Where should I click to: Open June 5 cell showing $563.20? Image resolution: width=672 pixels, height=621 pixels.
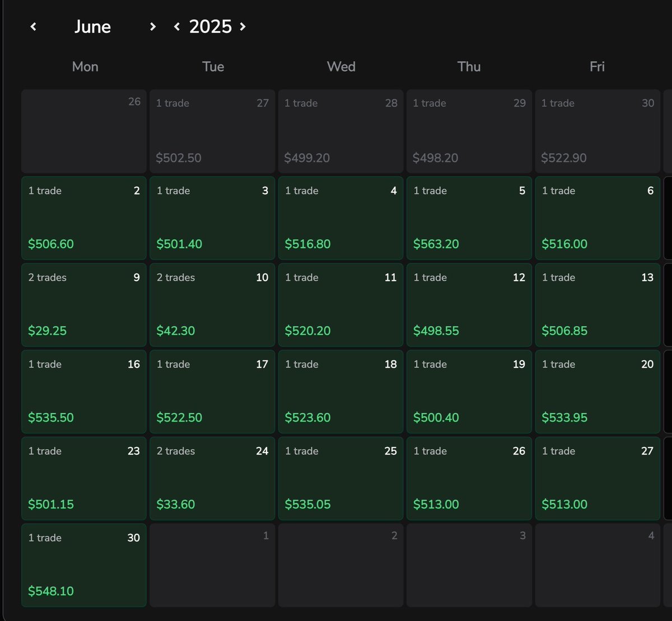(469, 218)
